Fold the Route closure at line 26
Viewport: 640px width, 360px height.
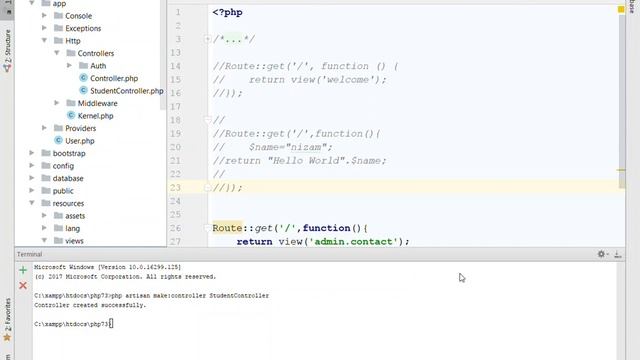point(207,228)
